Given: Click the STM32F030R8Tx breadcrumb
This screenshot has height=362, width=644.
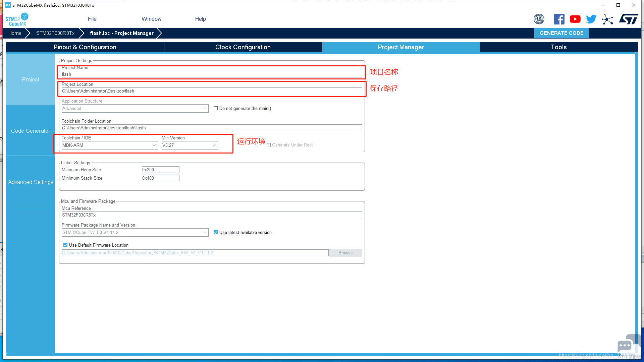Looking at the screenshot, I should click(x=55, y=33).
